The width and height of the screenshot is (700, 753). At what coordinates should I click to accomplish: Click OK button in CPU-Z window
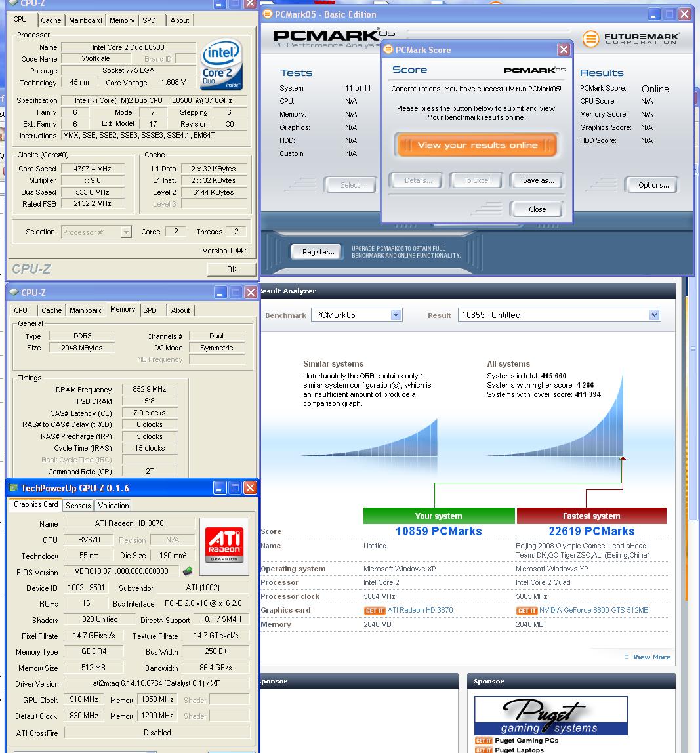pos(232,270)
